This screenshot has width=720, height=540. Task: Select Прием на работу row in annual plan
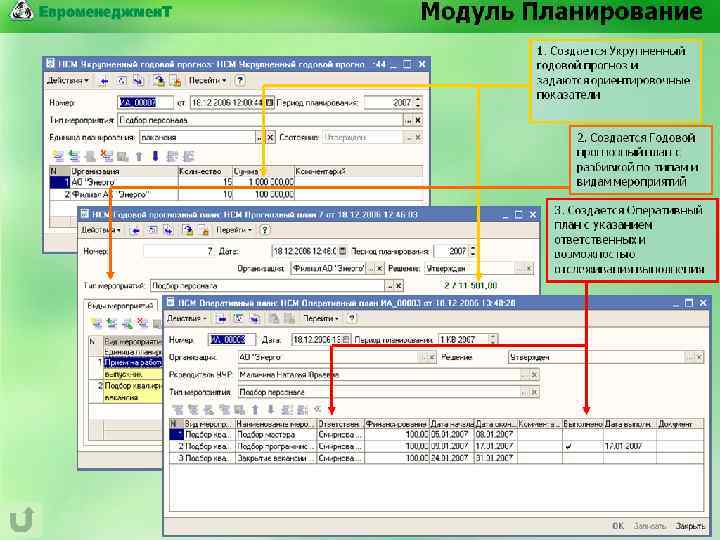[133, 363]
